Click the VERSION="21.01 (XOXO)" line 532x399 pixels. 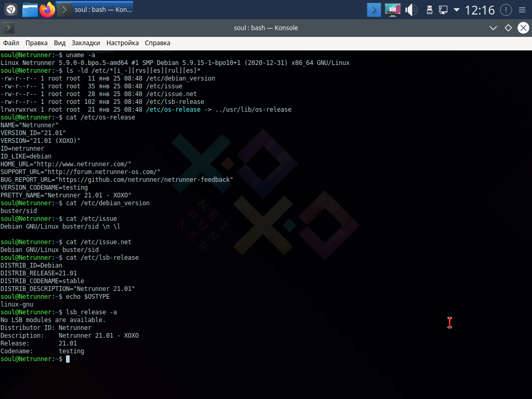[x=41, y=141]
